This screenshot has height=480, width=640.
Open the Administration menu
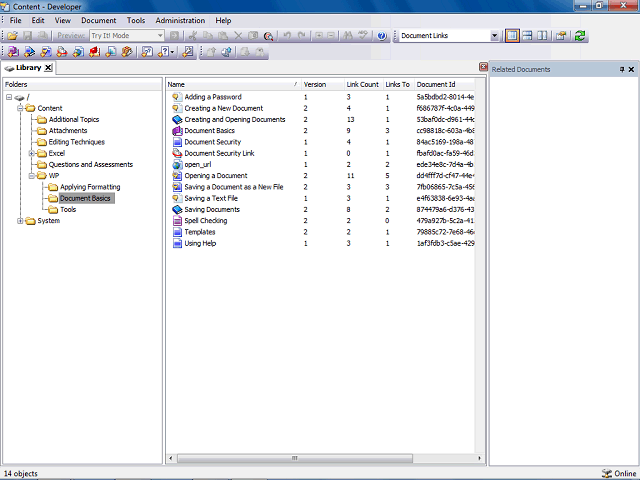point(180,20)
